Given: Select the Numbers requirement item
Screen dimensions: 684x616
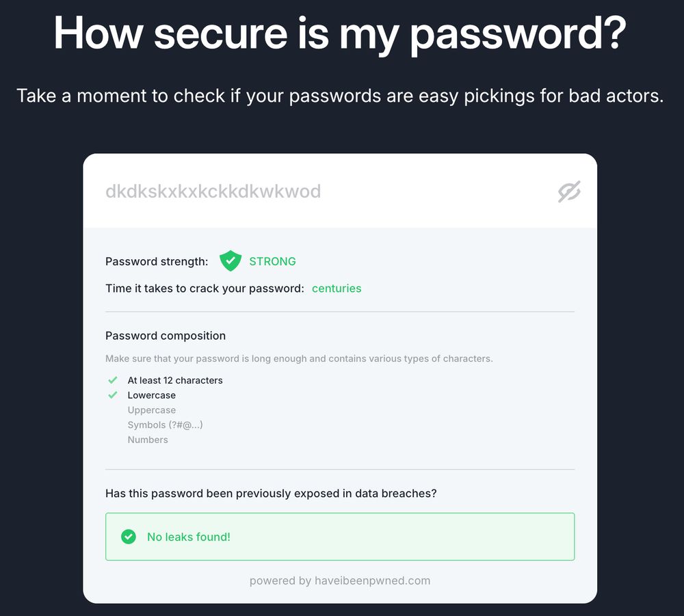Looking at the screenshot, I should coord(148,440).
